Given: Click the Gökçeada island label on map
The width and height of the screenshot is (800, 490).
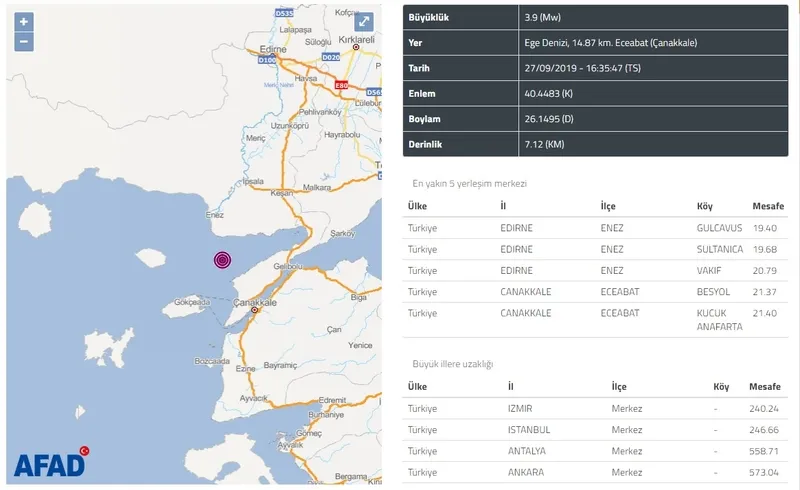Looking at the screenshot, I should (192, 302).
